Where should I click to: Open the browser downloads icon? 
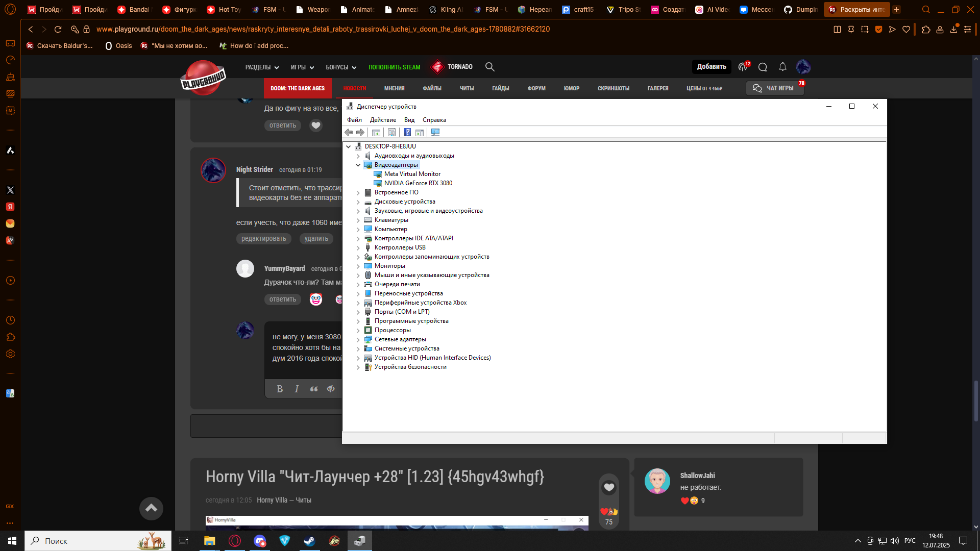pos(953,30)
